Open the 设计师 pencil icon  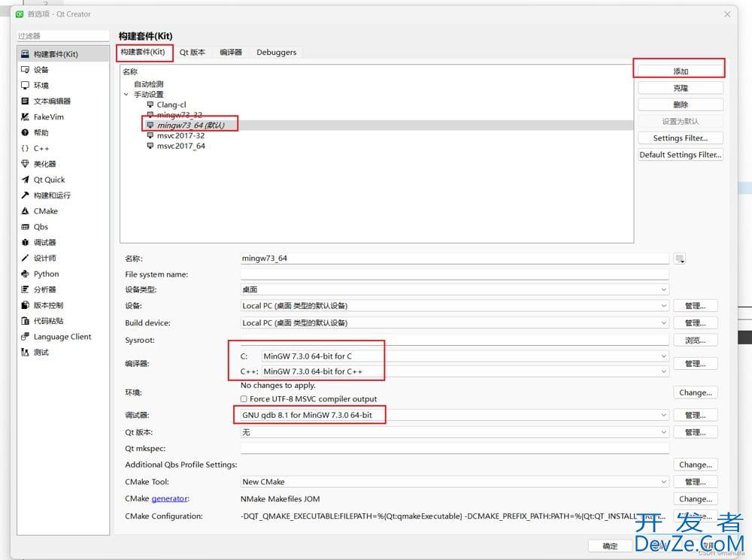[x=25, y=258]
